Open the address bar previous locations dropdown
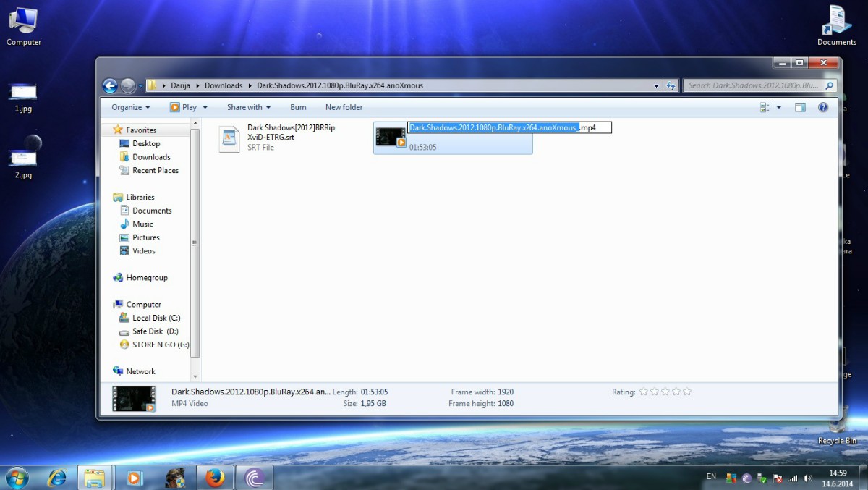868x490 pixels. click(x=657, y=85)
